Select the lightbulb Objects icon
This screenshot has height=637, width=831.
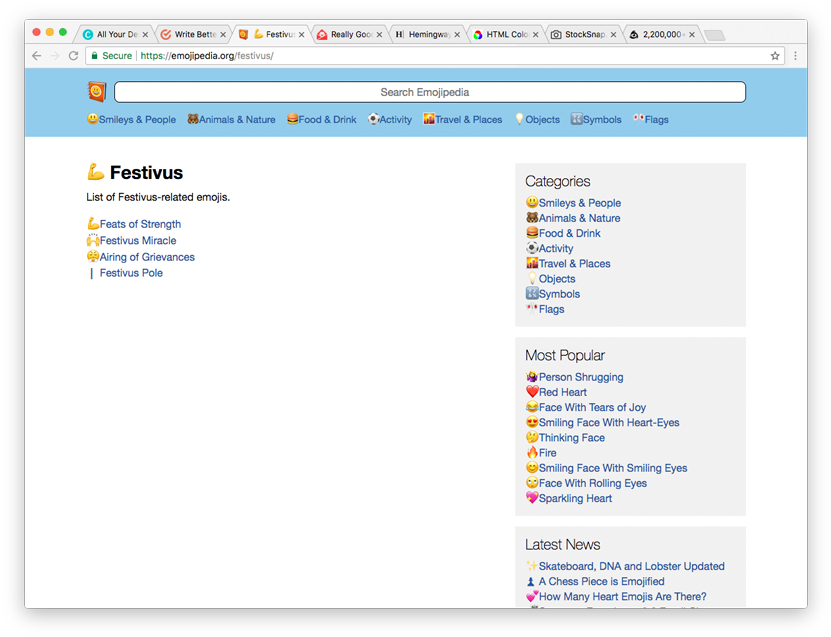(x=519, y=119)
